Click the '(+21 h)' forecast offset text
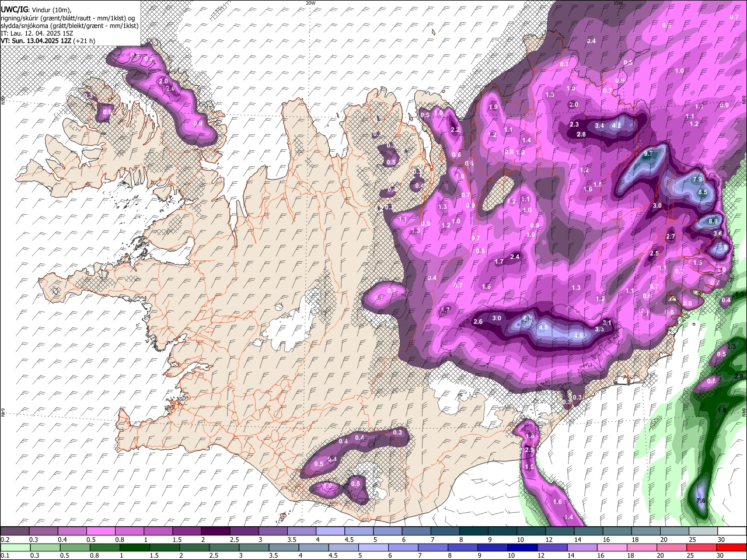The image size is (747, 560). point(84,41)
